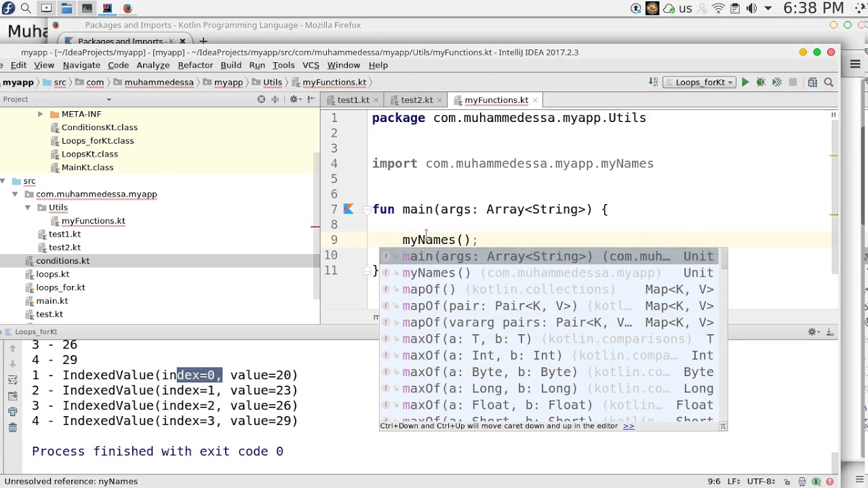
Task: Open Firefox hamburger menu
Action: pos(855,64)
